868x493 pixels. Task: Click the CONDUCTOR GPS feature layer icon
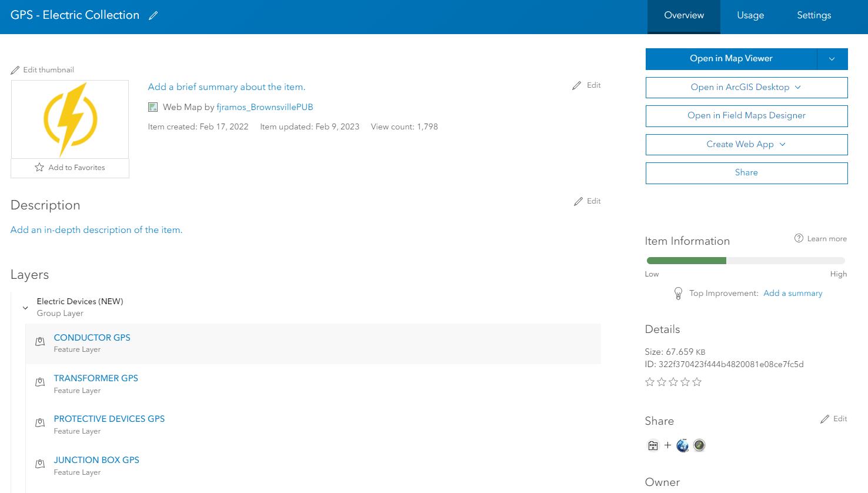pos(39,341)
